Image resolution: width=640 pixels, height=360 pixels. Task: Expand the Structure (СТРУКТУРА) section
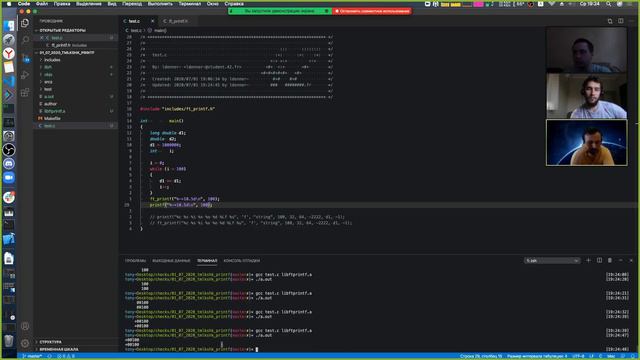(x=51, y=342)
